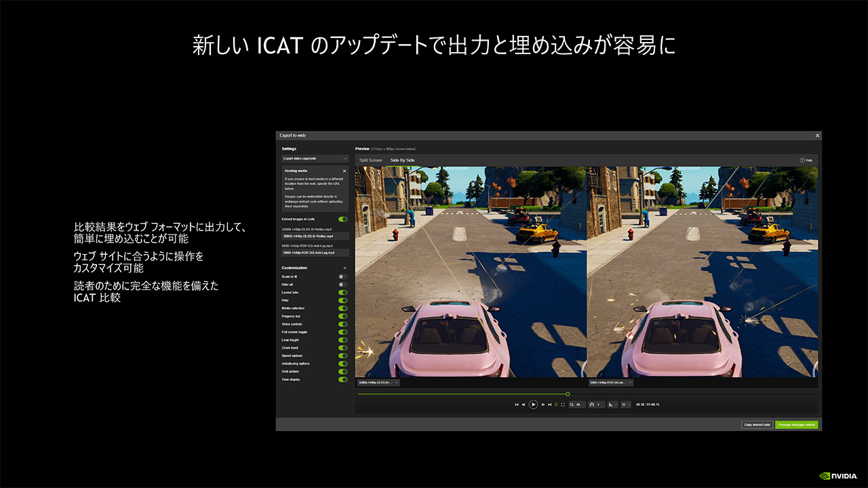Click the Settings heading
The width and height of the screenshot is (868, 488).
pos(289,148)
